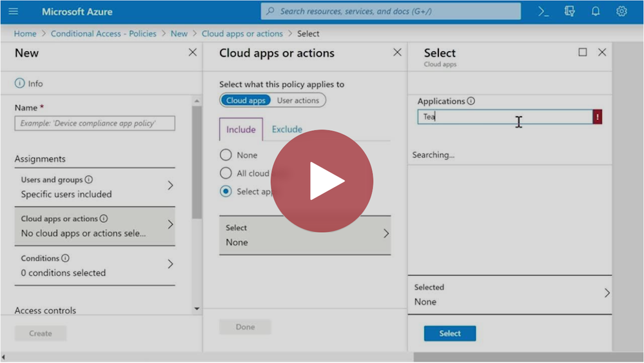Viewport: 644px width, 363px height.
Task: Close the Select blade
Action: click(x=602, y=52)
